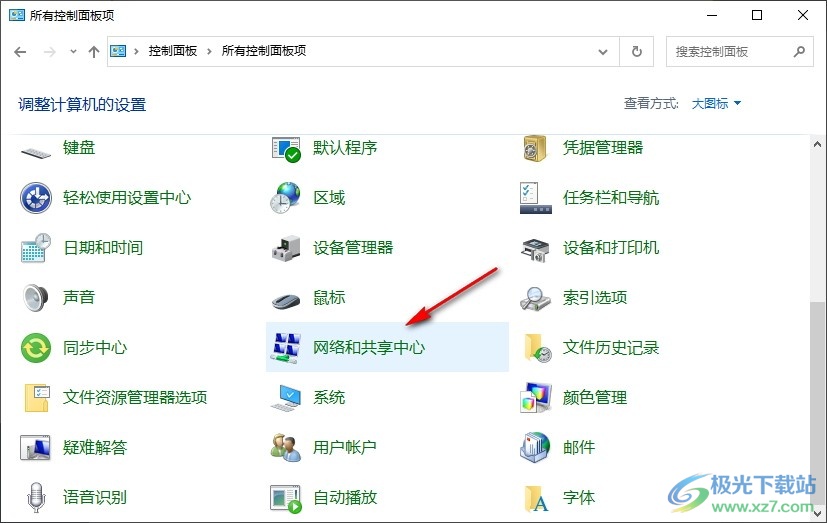Refresh the control panel view

637,52
